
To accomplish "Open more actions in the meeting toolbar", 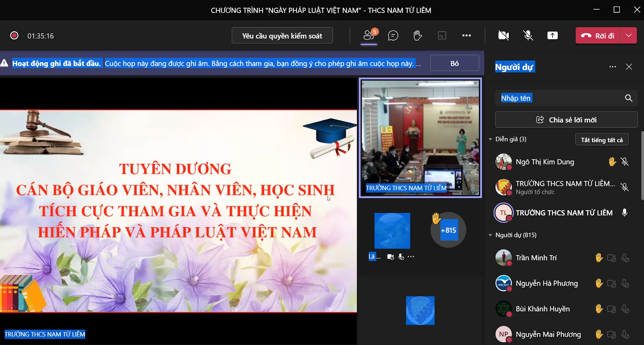I will click(466, 35).
